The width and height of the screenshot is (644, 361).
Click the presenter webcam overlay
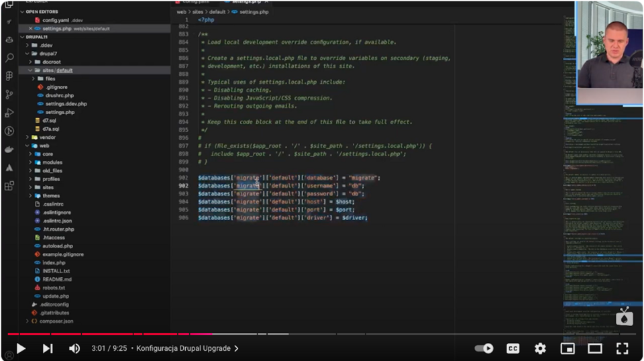609,54
